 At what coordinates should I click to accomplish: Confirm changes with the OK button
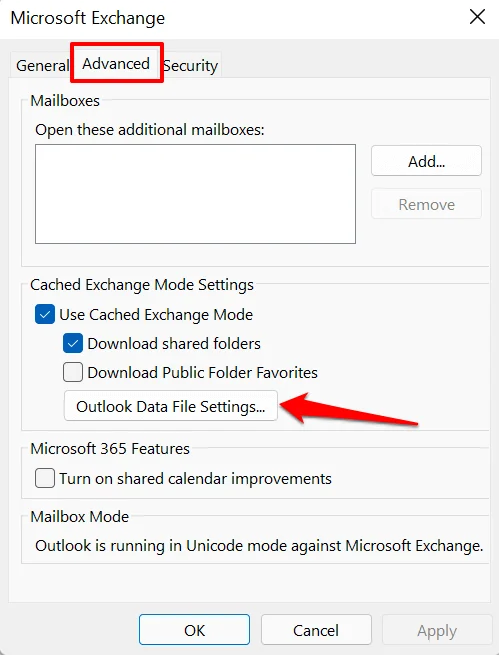point(195,630)
